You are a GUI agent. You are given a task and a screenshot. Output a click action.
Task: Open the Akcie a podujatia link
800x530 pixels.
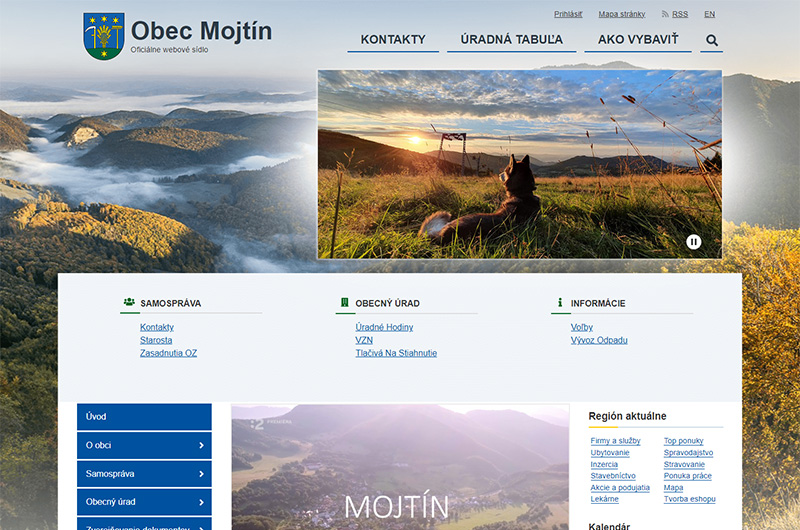tap(620, 488)
